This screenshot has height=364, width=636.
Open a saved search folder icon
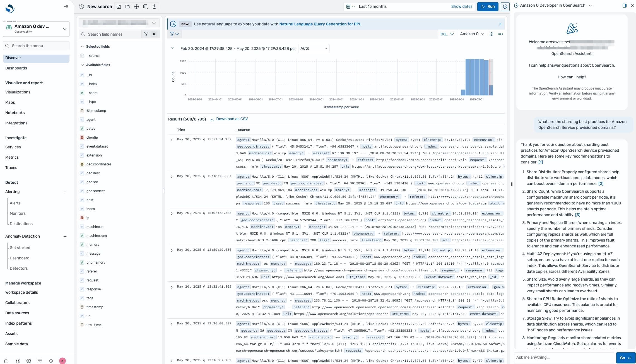tap(128, 6)
